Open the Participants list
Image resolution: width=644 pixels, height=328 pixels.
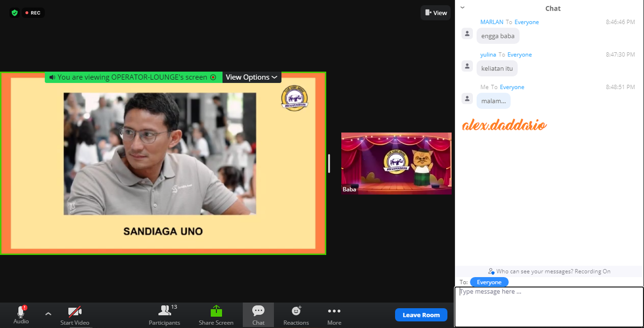[165, 315]
